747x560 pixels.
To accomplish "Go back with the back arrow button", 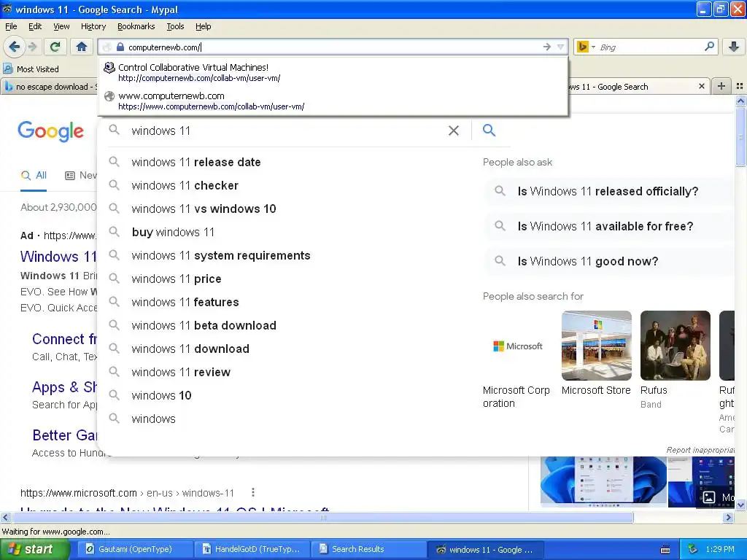I will click(x=15, y=47).
